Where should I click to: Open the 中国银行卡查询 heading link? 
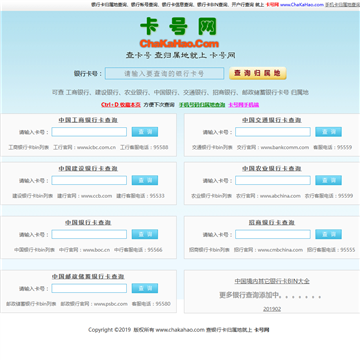point(88,223)
